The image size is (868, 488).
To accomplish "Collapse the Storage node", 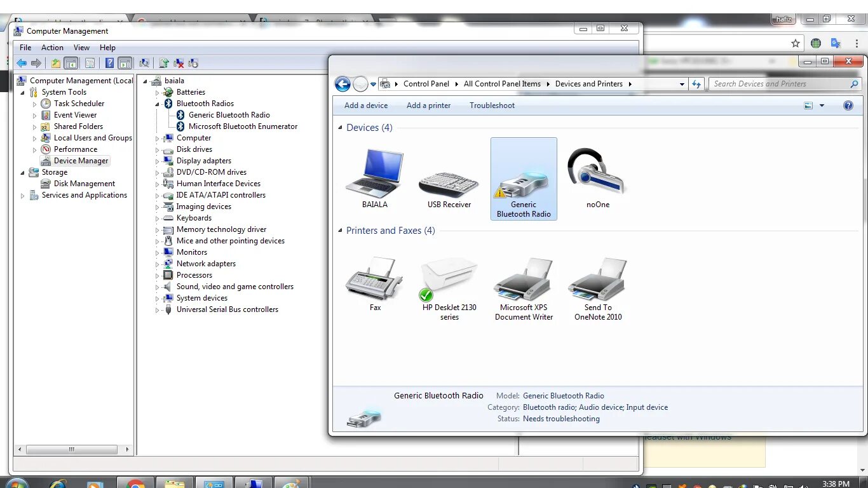I will [23, 172].
